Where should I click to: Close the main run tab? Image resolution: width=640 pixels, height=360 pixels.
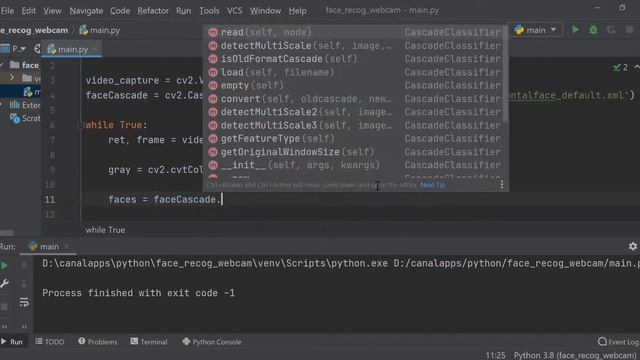tap(67, 247)
